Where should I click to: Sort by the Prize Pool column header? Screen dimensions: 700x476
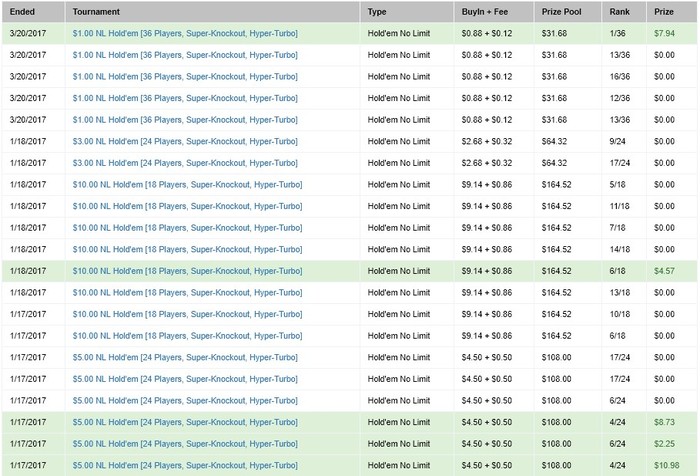[x=562, y=12]
